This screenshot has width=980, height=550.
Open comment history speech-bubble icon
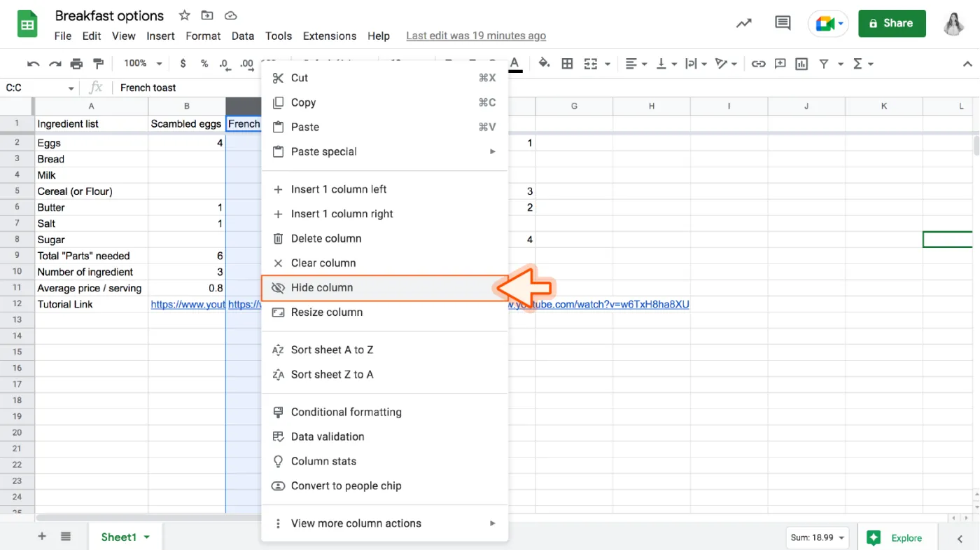click(x=783, y=23)
